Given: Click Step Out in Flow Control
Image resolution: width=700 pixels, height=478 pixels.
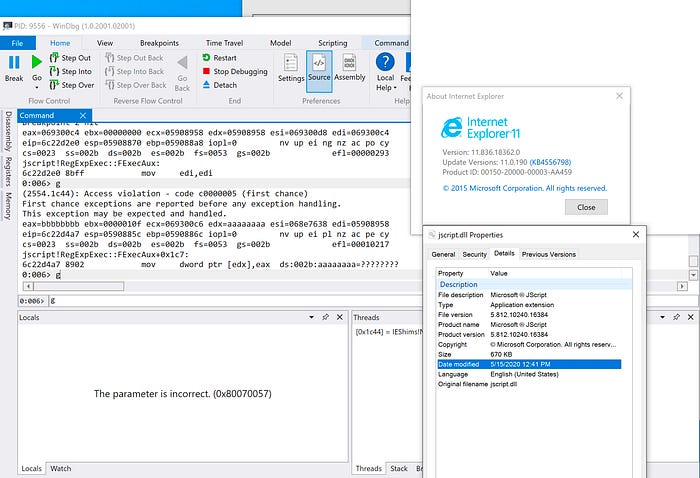Looking at the screenshot, I should point(71,58).
